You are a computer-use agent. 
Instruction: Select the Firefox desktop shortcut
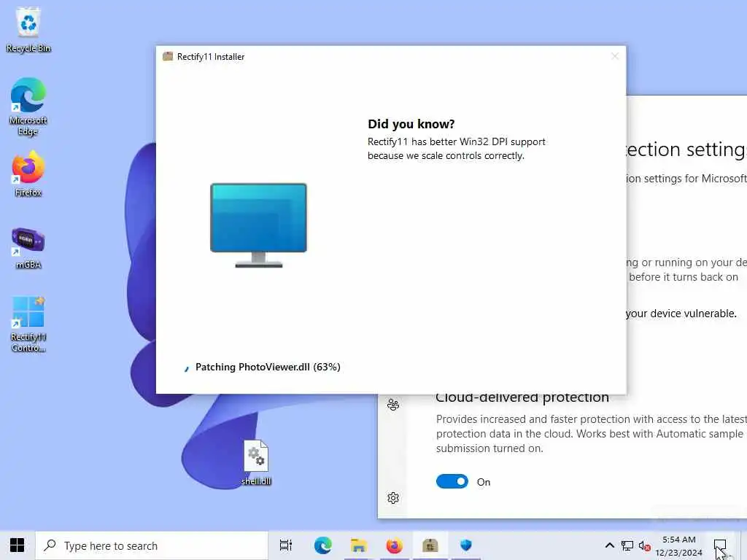tap(28, 174)
